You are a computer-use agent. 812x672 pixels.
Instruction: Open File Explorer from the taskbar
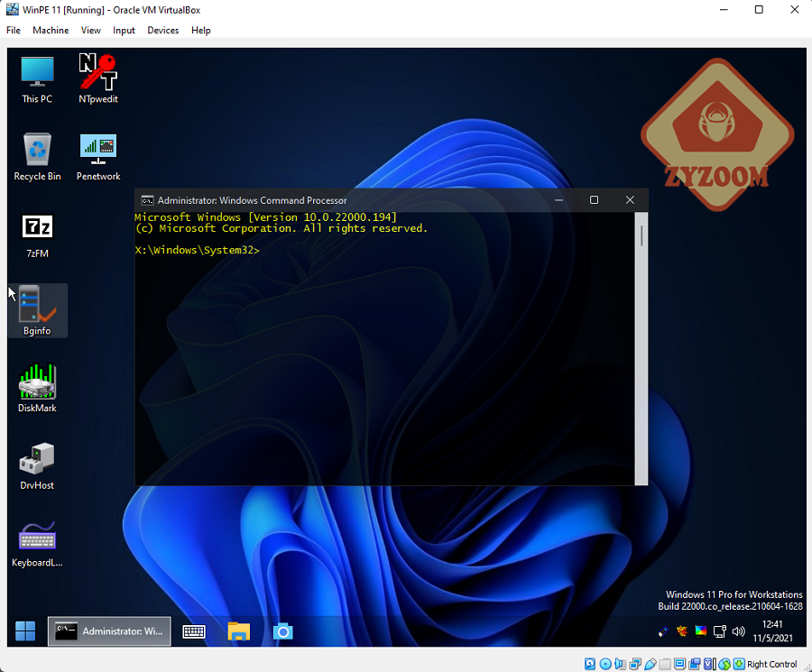tap(239, 631)
